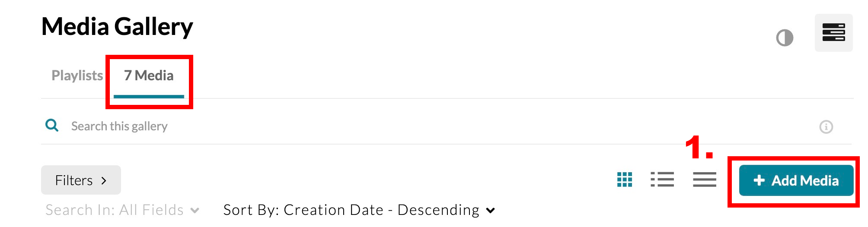Open Sort By: Creation Date - Descending

coord(351,210)
